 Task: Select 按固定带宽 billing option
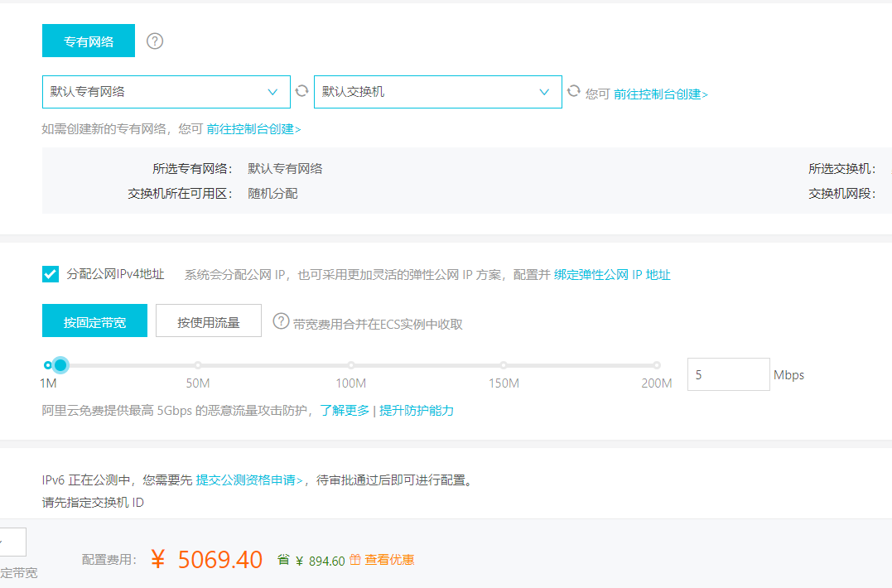[x=94, y=321]
